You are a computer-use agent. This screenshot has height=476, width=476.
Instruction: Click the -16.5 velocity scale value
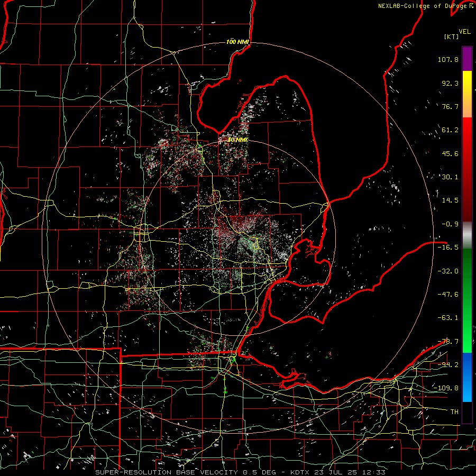click(448, 248)
